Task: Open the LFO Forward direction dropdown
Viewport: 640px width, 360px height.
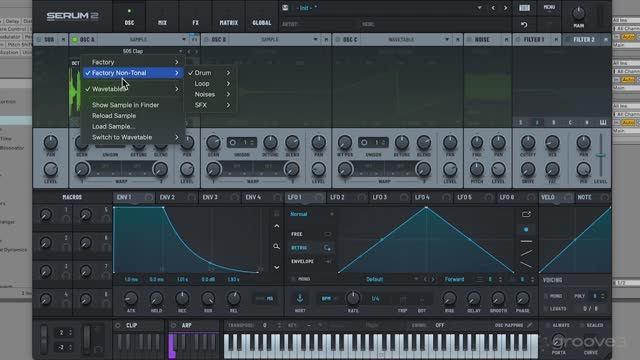Action: tap(454, 280)
